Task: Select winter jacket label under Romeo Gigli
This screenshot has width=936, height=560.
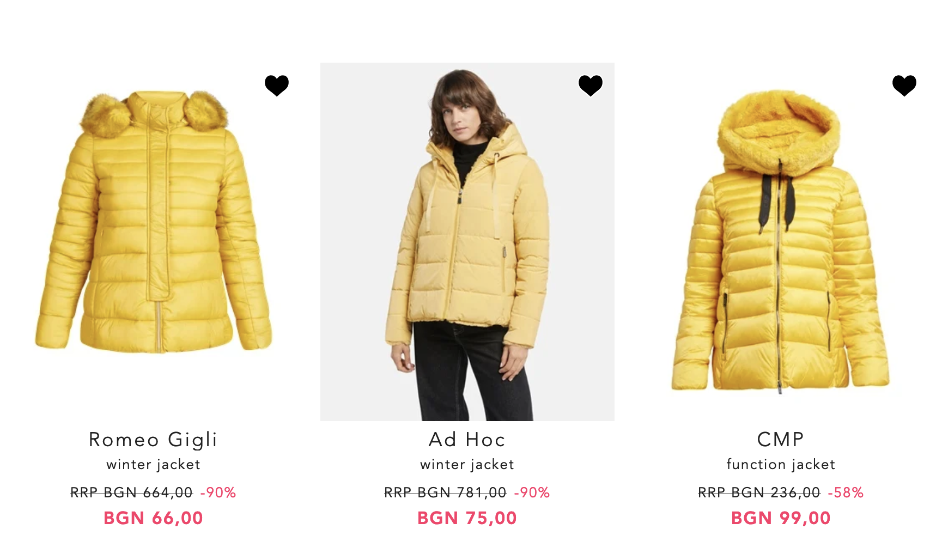Action: click(x=154, y=465)
